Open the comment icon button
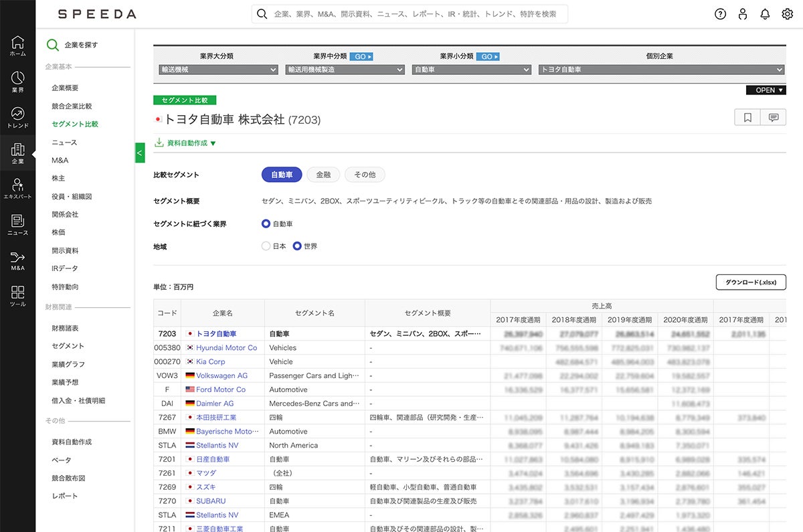 pyautogui.click(x=774, y=118)
